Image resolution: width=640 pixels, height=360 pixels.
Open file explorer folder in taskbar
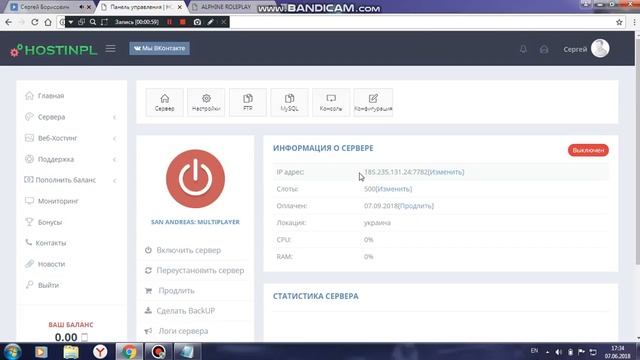click(x=71, y=352)
